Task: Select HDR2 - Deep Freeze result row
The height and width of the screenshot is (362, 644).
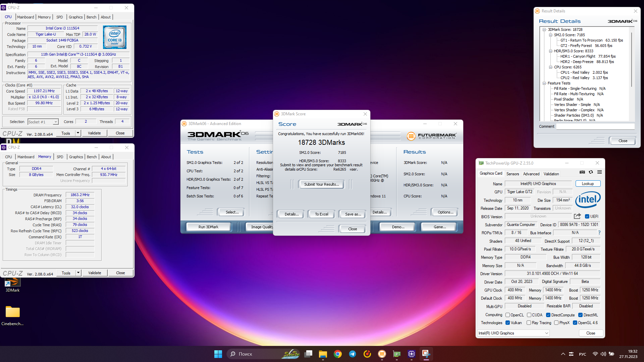Action: pos(587,62)
